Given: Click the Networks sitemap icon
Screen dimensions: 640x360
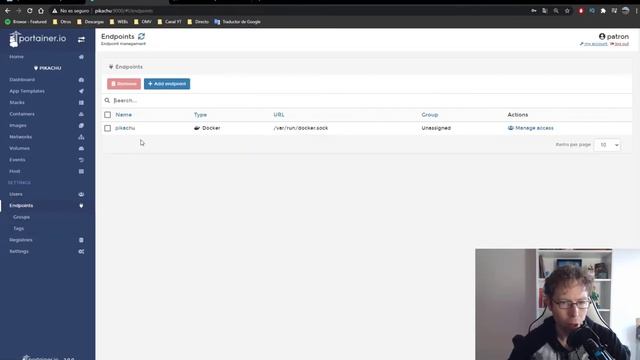Looking at the screenshot, I should click(x=81, y=137).
